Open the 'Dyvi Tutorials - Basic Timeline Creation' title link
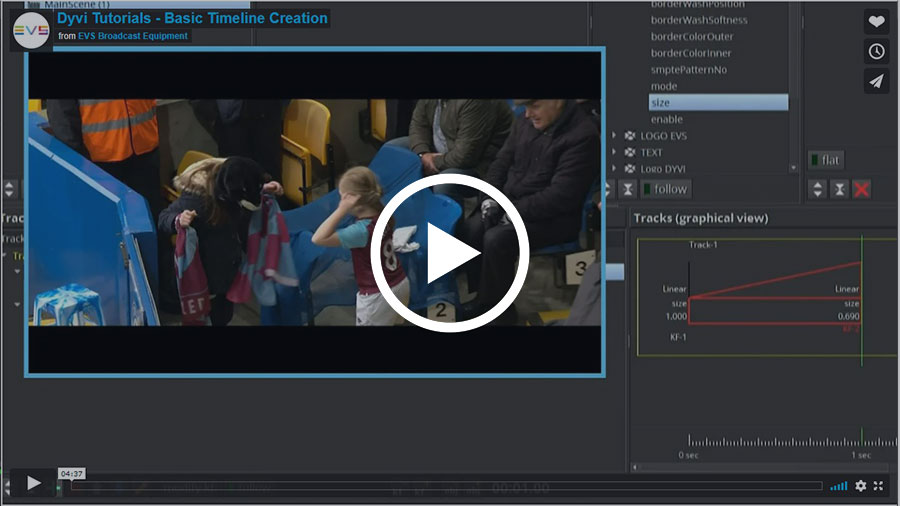Viewport: 900px width, 506px height. click(x=192, y=18)
